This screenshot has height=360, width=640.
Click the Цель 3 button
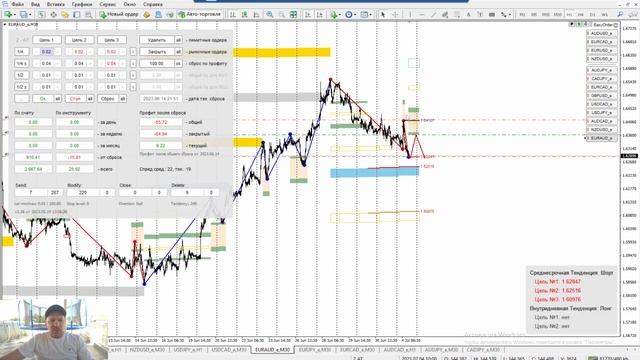point(111,40)
